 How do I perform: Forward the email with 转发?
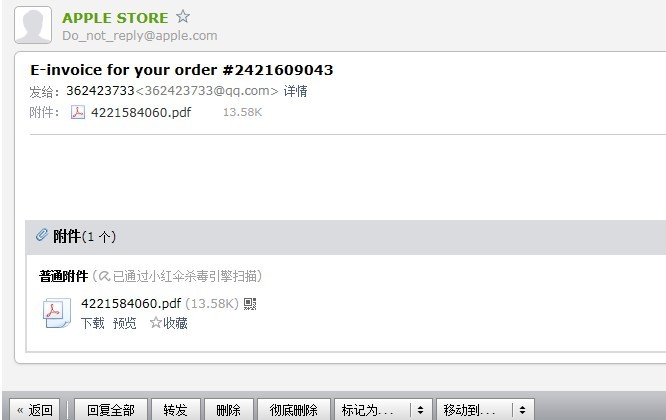pos(175,410)
